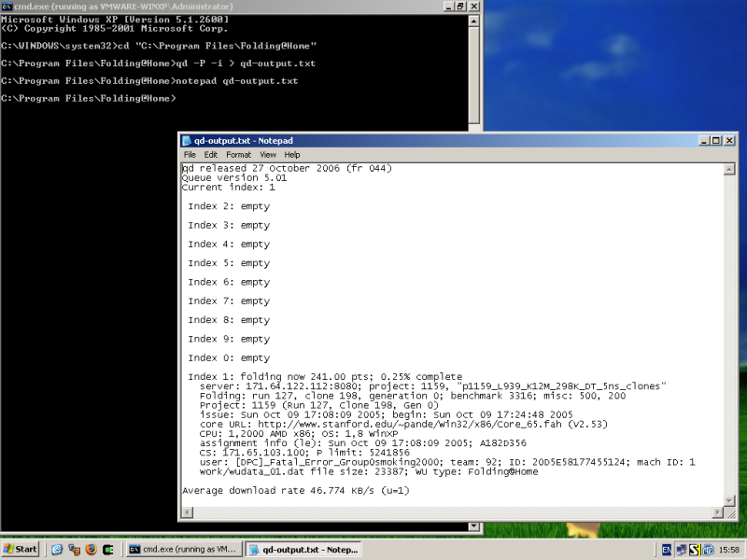This screenshot has width=747, height=560.
Task: Restore the cmd.exe window size
Action: [460, 7]
